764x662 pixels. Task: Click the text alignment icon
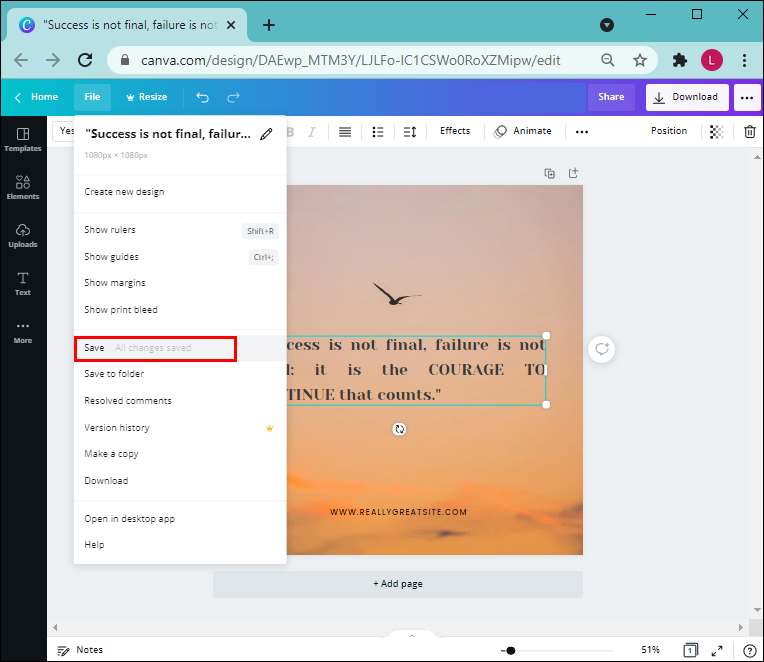345,132
